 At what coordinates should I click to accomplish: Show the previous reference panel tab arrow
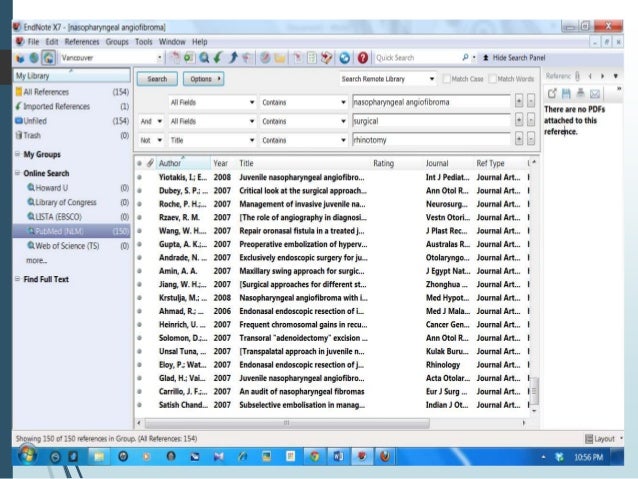click(590, 76)
